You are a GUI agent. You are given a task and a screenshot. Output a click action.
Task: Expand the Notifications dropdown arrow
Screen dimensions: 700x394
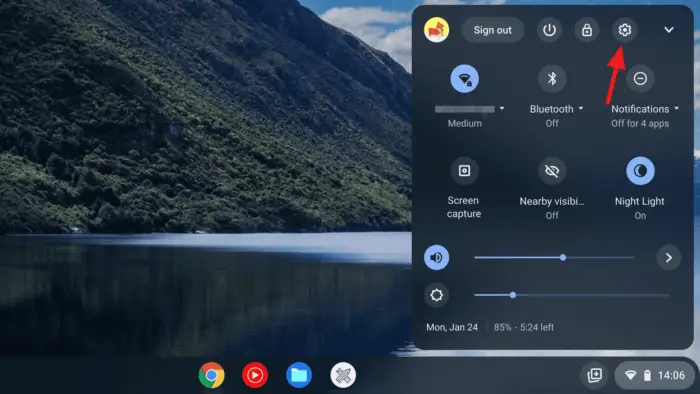(x=676, y=108)
